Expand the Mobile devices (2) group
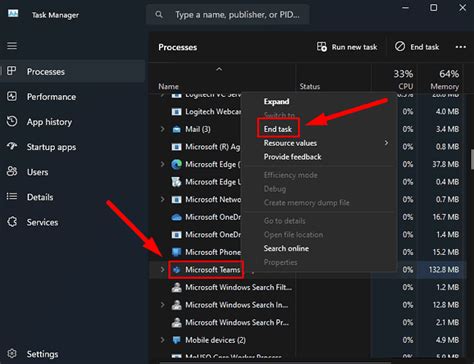Image resolution: width=474 pixels, height=364 pixels. (162, 340)
